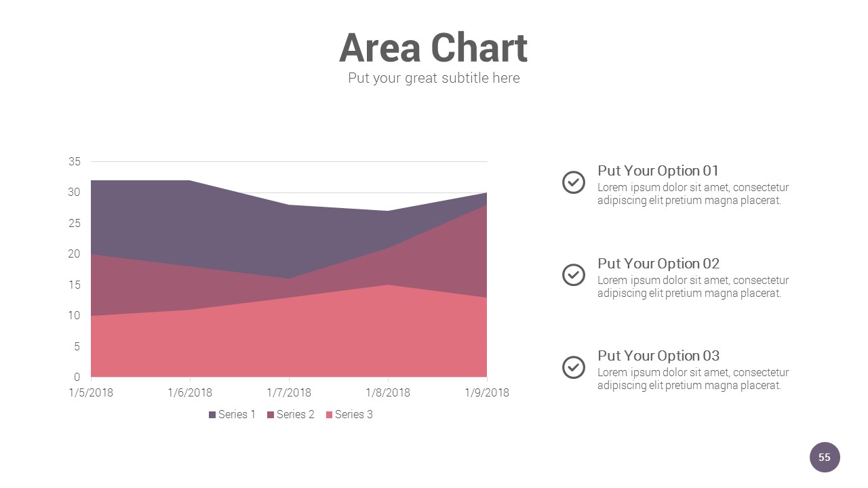Select the Lorem ipsum text under Option 02
The width and height of the screenshot is (868, 488).
[692, 287]
